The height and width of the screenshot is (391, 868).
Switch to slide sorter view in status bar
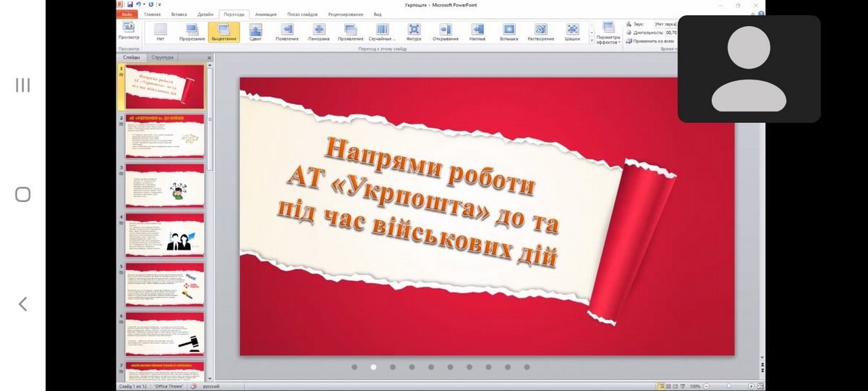(670, 387)
